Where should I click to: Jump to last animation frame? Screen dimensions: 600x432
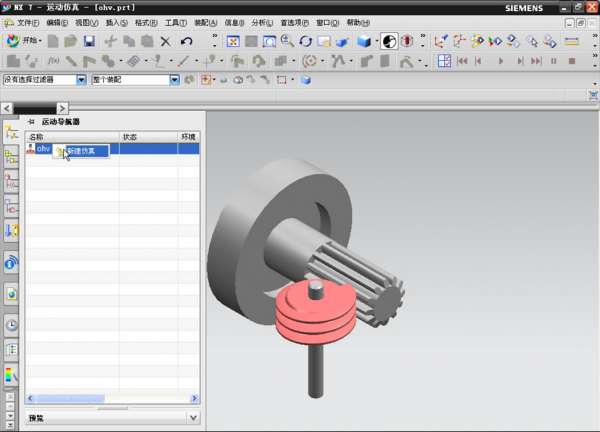536,61
